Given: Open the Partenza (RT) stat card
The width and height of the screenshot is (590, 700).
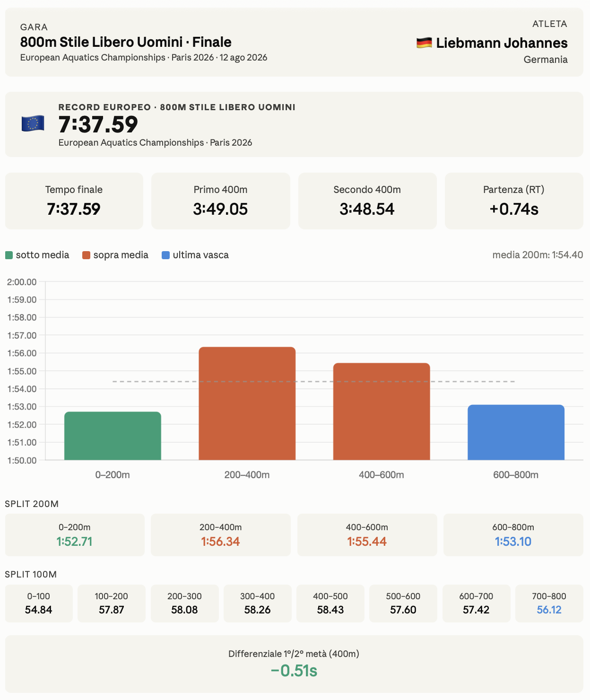Looking at the screenshot, I should tap(514, 201).
